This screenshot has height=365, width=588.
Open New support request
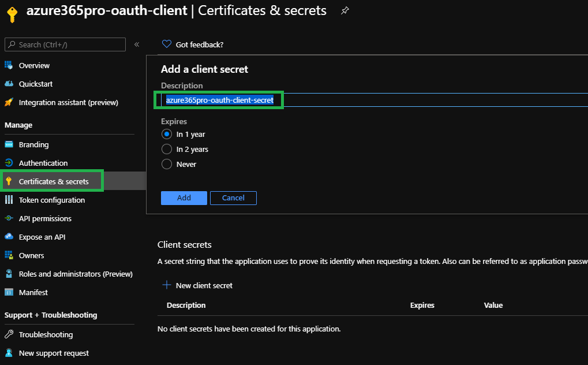(x=54, y=353)
